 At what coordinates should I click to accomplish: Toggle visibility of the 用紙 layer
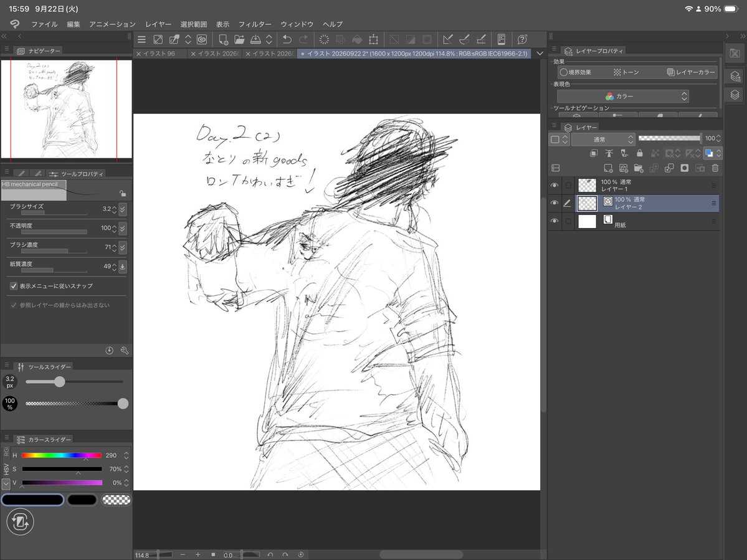click(554, 221)
